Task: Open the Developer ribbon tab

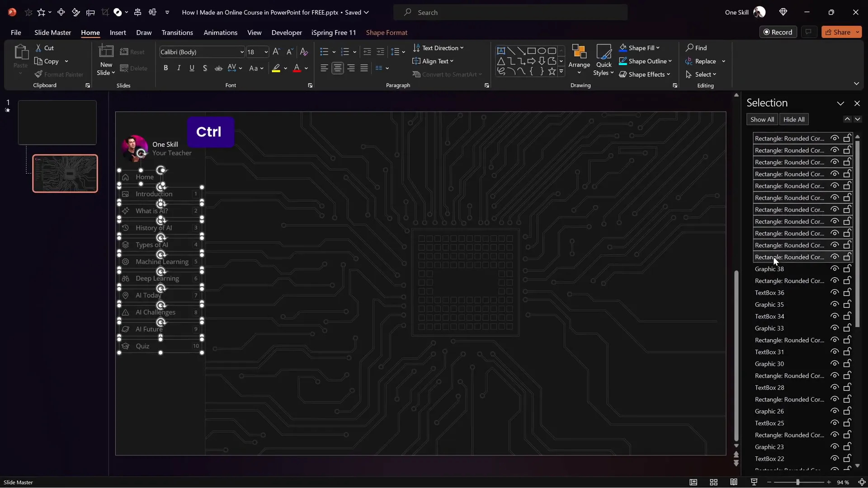Action: point(286,32)
